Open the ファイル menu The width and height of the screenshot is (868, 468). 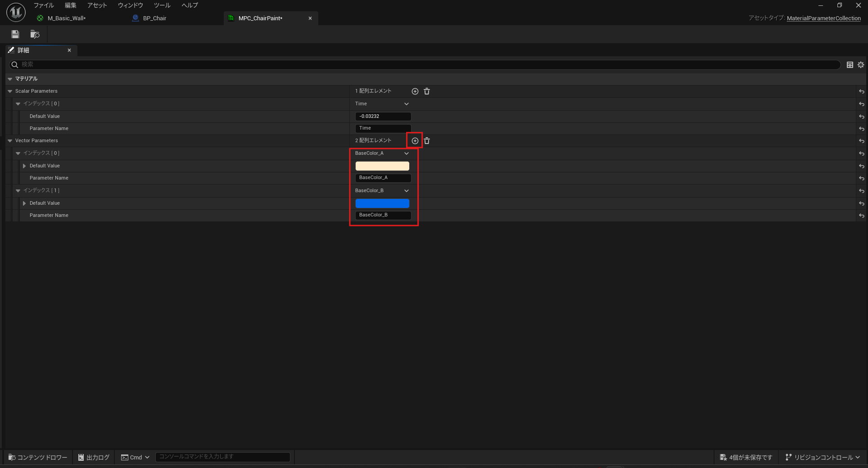44,5
